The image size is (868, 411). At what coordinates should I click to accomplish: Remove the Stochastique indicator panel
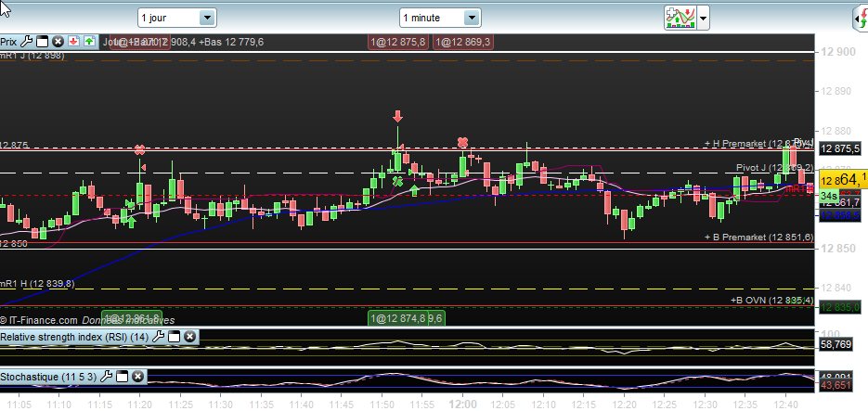pos(137,377)
